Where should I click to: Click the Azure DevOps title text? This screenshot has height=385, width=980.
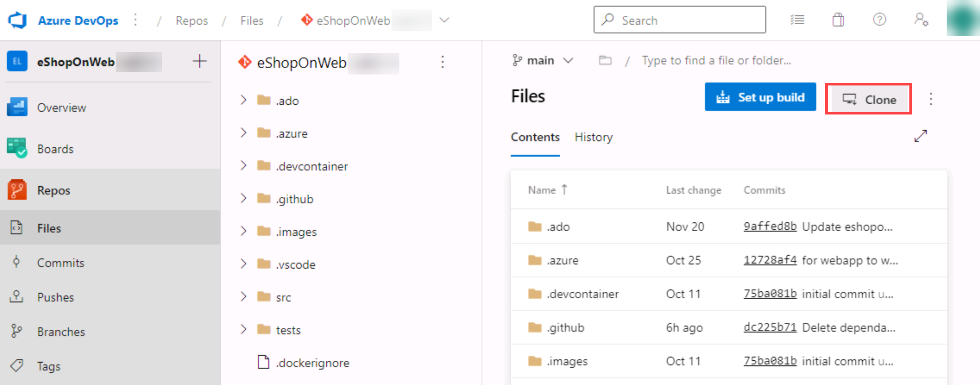pyautogui.click(x=78, y=20)
